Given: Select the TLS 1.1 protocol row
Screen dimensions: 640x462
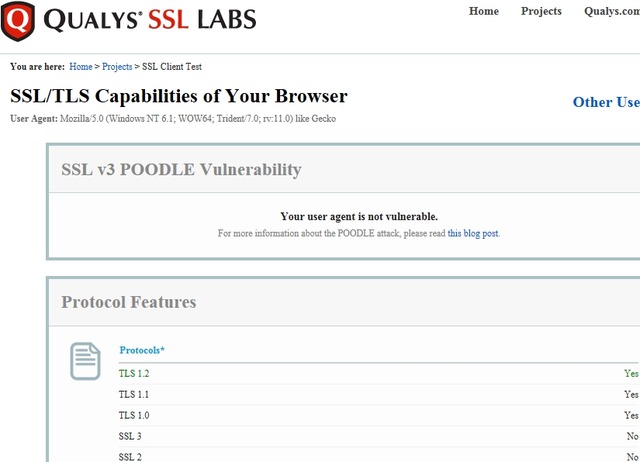Looking at the screenshot, I should pyautogui.click(x=378, y=395).
